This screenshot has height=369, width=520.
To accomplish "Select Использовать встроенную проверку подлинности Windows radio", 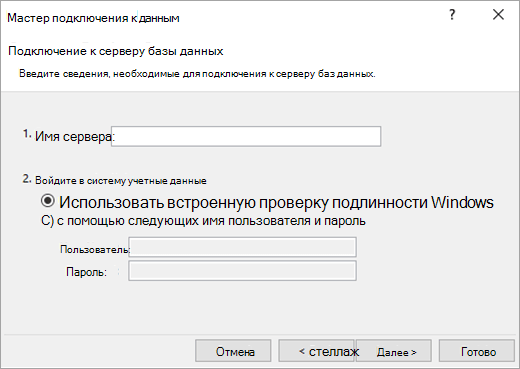I will coord(48,201).
